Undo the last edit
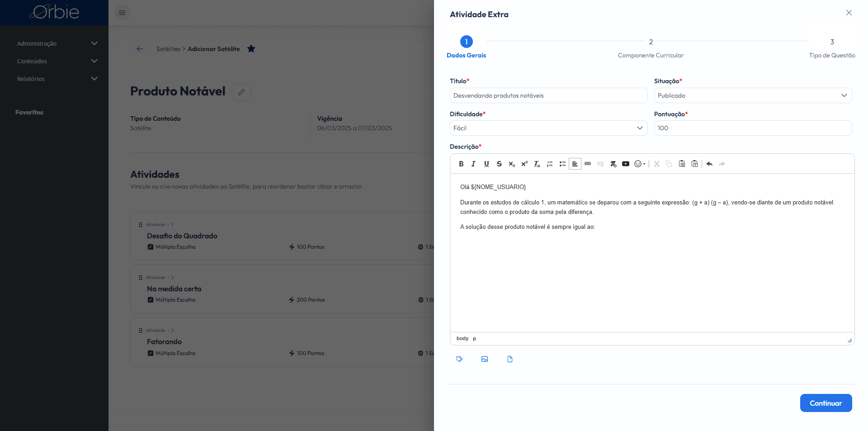Image resolution: width=868 pixels, height=431 pixels. [709, 164]
